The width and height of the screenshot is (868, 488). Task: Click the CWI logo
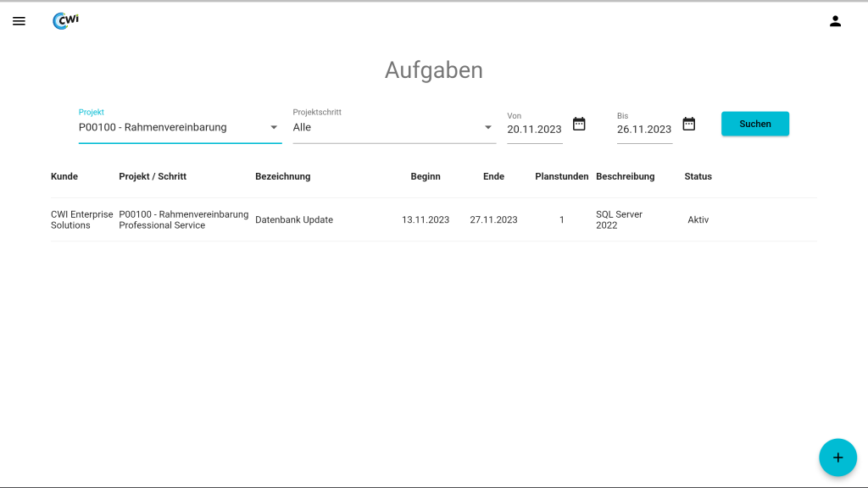click(65, 21)
